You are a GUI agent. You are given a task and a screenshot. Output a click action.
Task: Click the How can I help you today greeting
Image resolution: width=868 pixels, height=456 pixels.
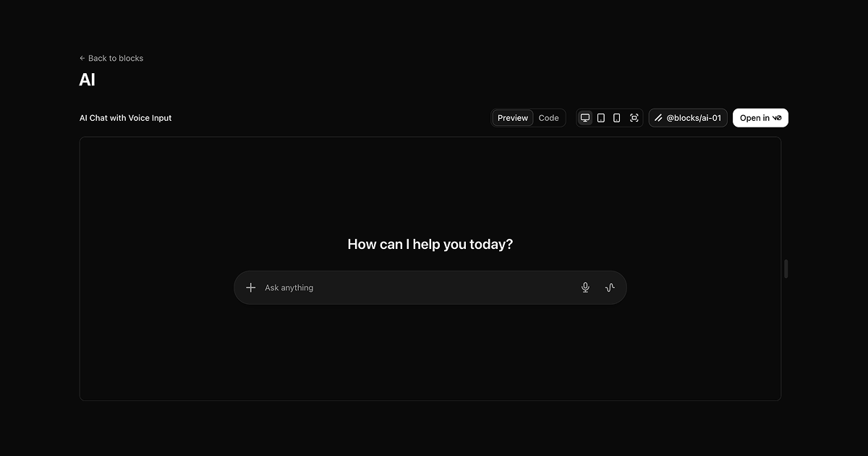[x=430, y=244]
